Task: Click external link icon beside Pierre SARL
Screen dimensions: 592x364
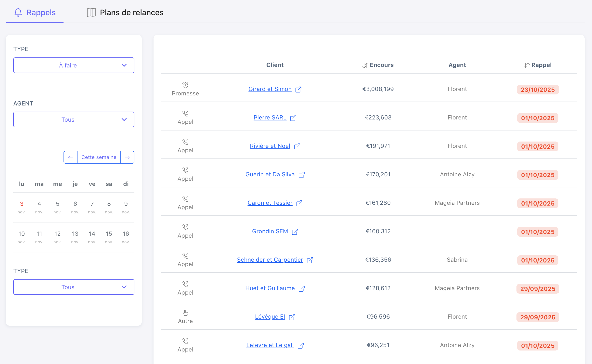Action: 293,118
